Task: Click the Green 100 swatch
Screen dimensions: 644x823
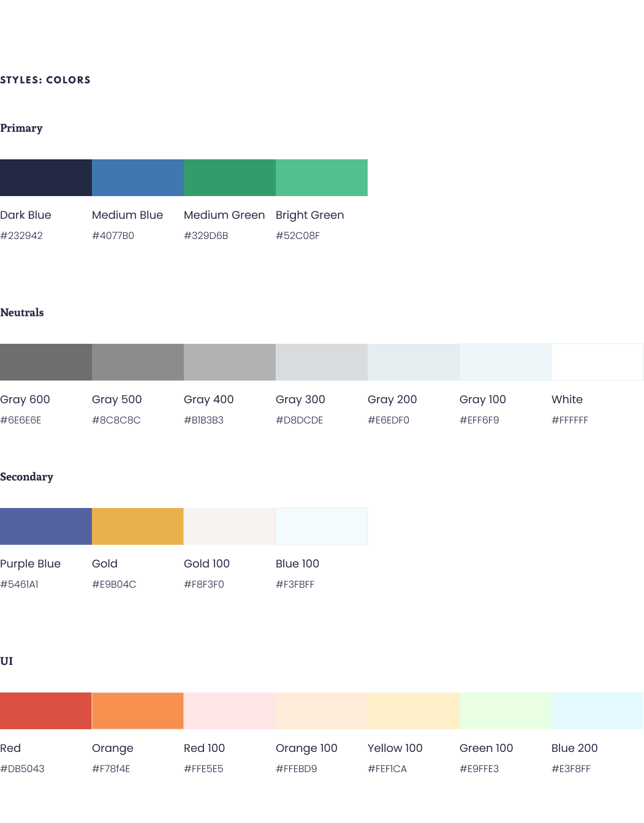Action: [x=505, y=710]
